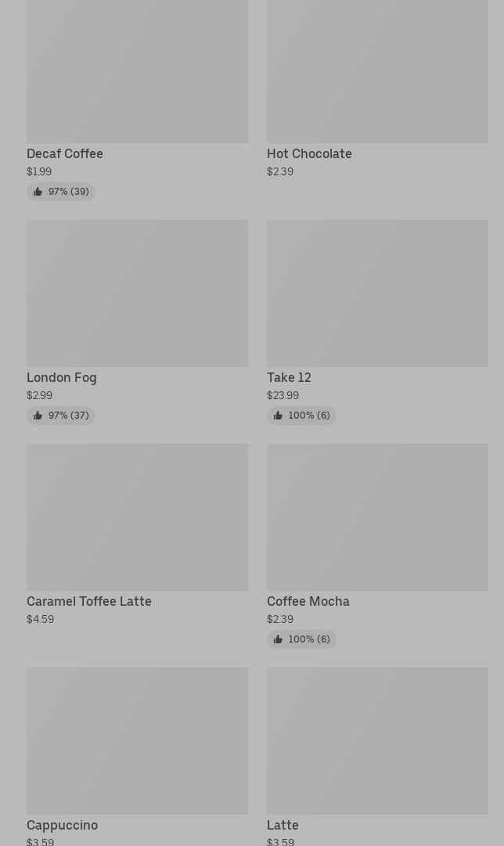Click the Caramel Toffee Latte title
Viewport: 504px width, 846px height.
[89, 602]
